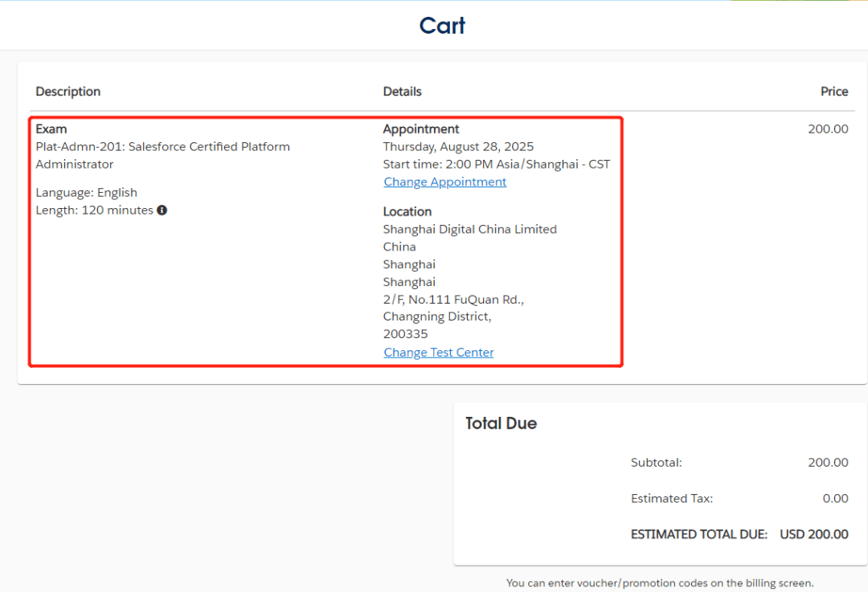Select Shanghai Digital China Limited test center name

click(469, 230)
